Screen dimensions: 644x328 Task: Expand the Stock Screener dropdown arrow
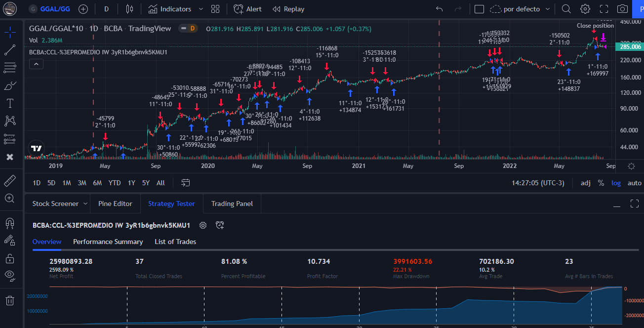tap(85, 204)
